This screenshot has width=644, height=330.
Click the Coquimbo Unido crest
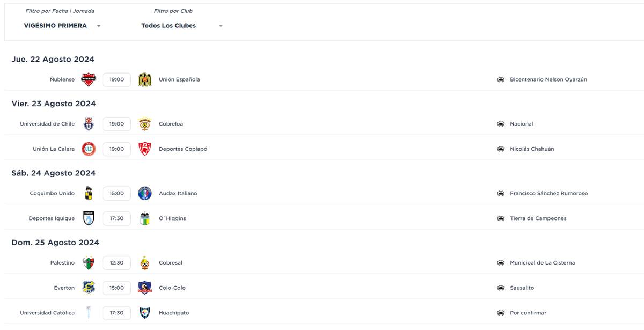pyautogui.click(x=89, y=193)
